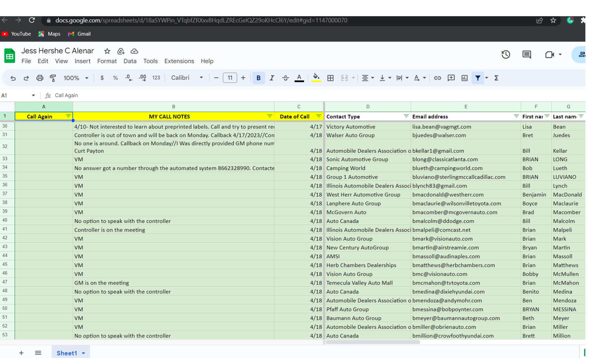Open the Data menu
The image size is (595, 364).
(x=130, y=61)
